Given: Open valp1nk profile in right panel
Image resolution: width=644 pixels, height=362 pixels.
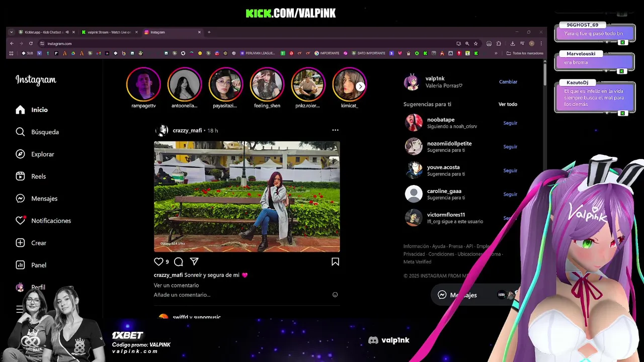Looking at the screenshot, I should pyautogui.click(x=435, y=78).
